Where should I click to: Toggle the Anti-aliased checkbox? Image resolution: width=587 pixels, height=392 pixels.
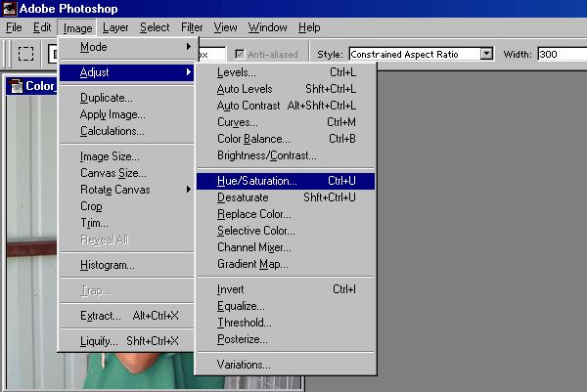tap(240, 54)
